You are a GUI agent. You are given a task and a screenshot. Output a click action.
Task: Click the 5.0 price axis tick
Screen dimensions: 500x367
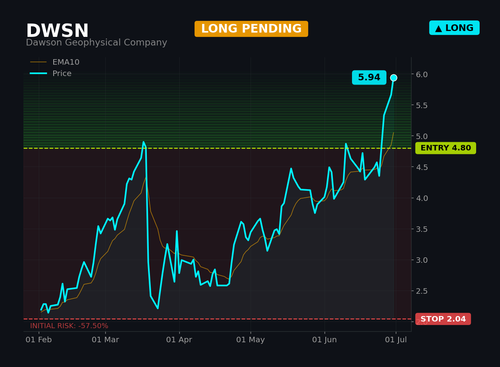(422, 136)
